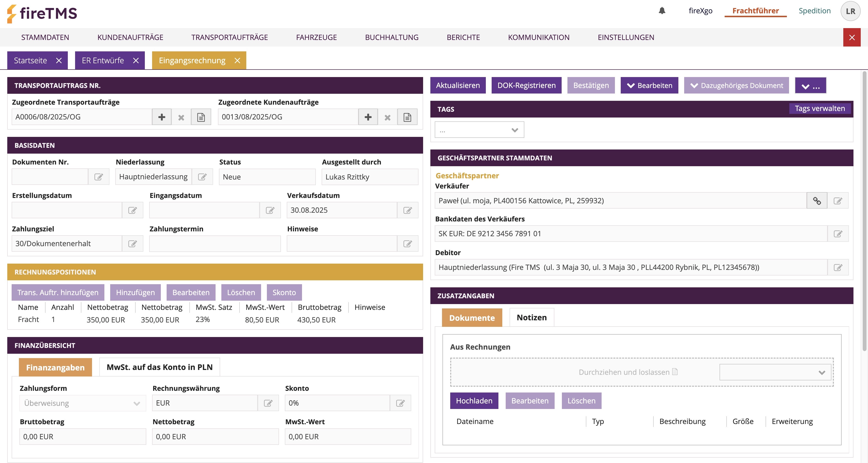
Task: Click Trans. Auftr. hinzufügen button
Action: click(x=58, y=292)
